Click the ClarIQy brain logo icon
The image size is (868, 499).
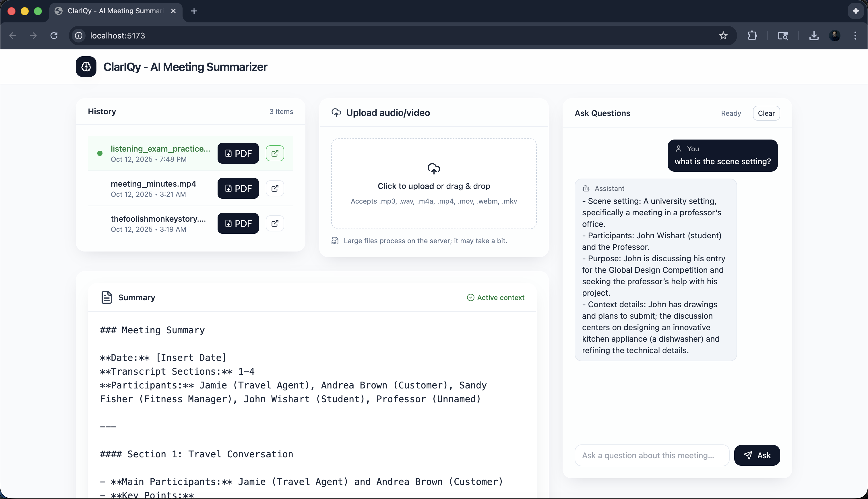(86, 67)
